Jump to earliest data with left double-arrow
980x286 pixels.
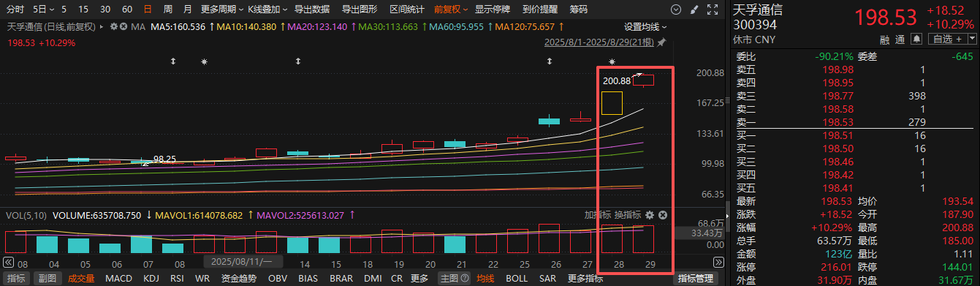coord(9,261)
